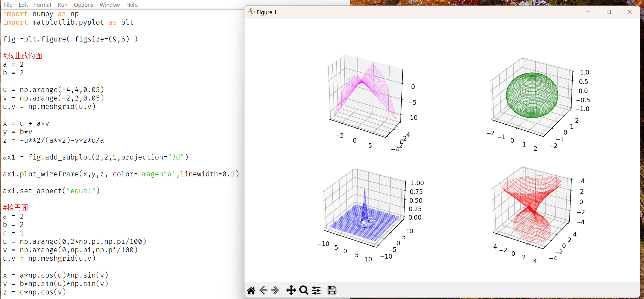Open the Edit menu
This screenshot has height=299, width=644.
click(x=23, y=5)
